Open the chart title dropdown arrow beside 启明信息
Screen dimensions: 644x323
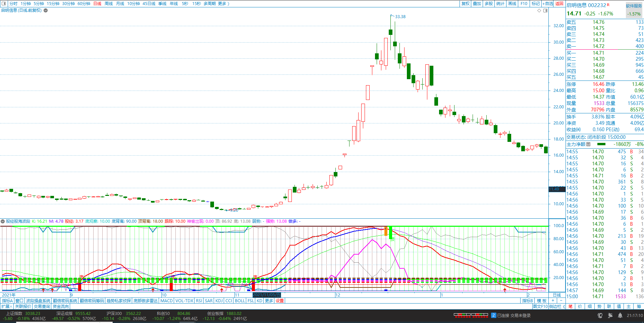click(46, 10)
